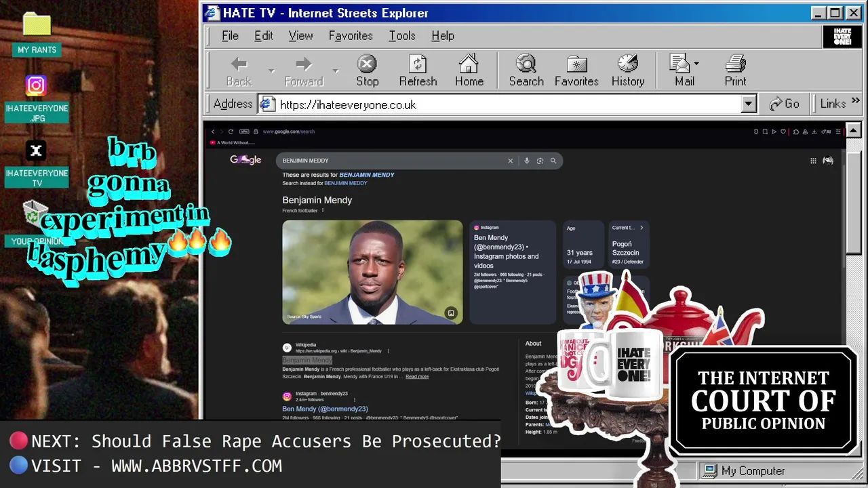This screenshot has width=868, height=488.
Task: Click the voice search microphone icon
Action: tap(526, 161)
